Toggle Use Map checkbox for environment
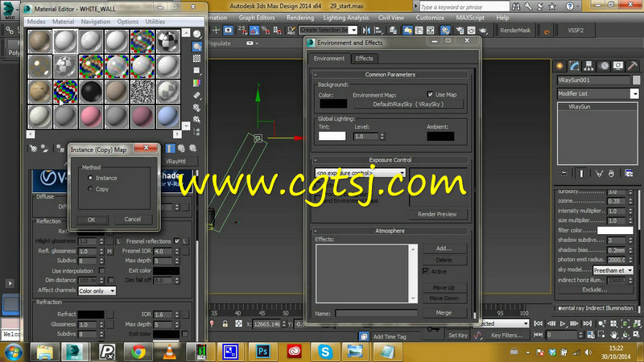This screenshot has height=362, width=644. coord(430,94)
